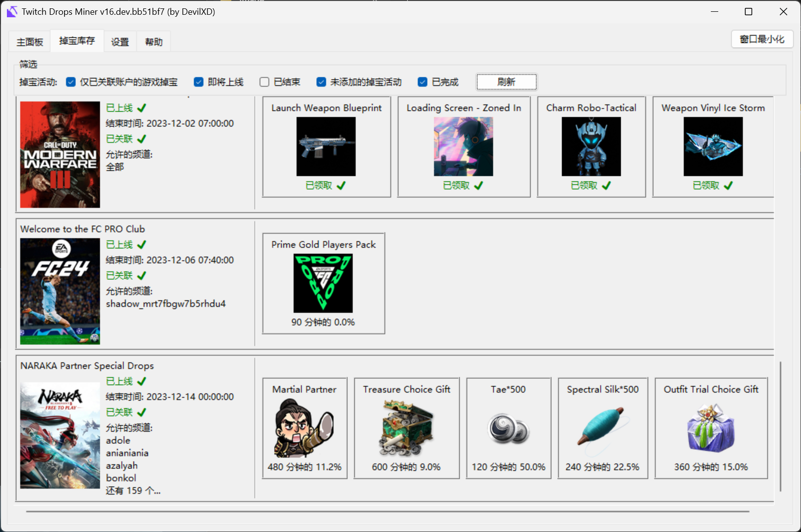This screenshot has width=801, height=532.
Task: Click the '还有 159 个...' more channels text
Action: pyautogui.click(x=133, y=491)
